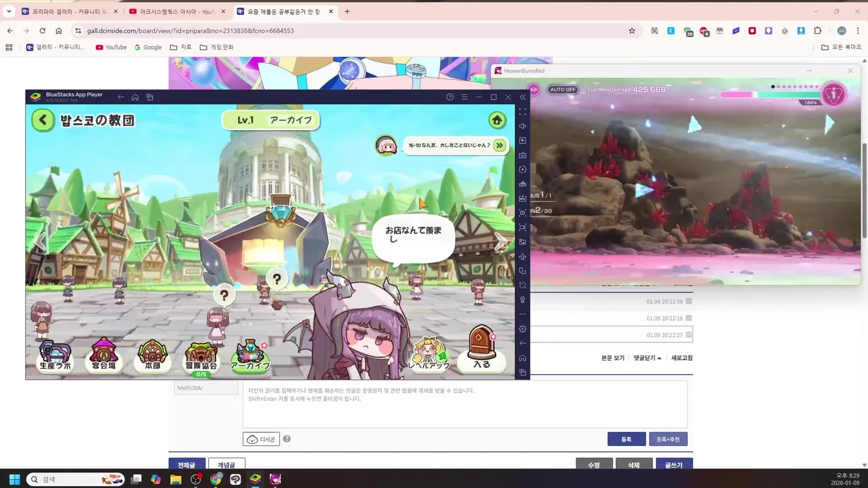This screenshot has height=488, width=868.
Task: Click BlueStacks screenshot icon in the side toolbar
Action: [x=522, y=213]
